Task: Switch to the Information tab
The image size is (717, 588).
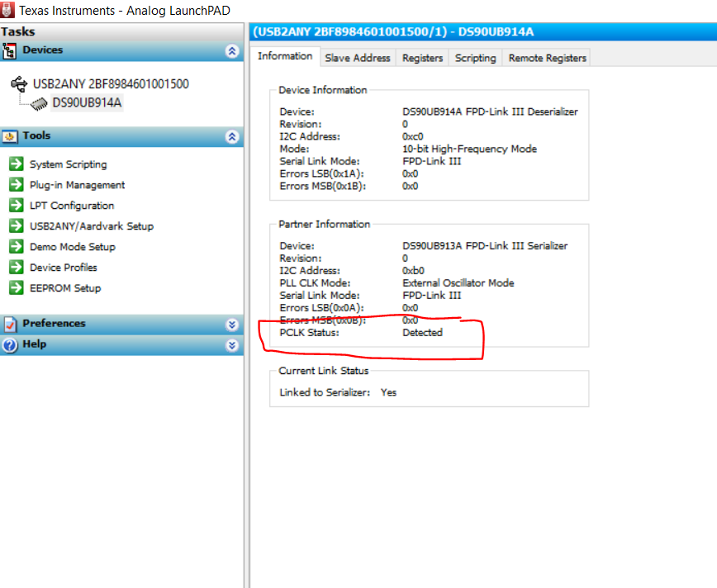Action: [x=285, y=56]
